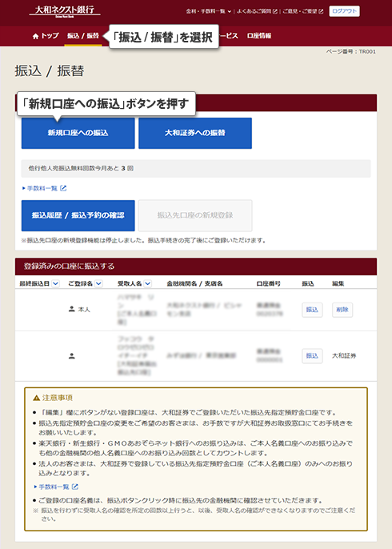The width and height of the screenshot is (392, 549).
Task: Select the 振込 / 振替 menu tab
Action: click(x=83, y=36)
